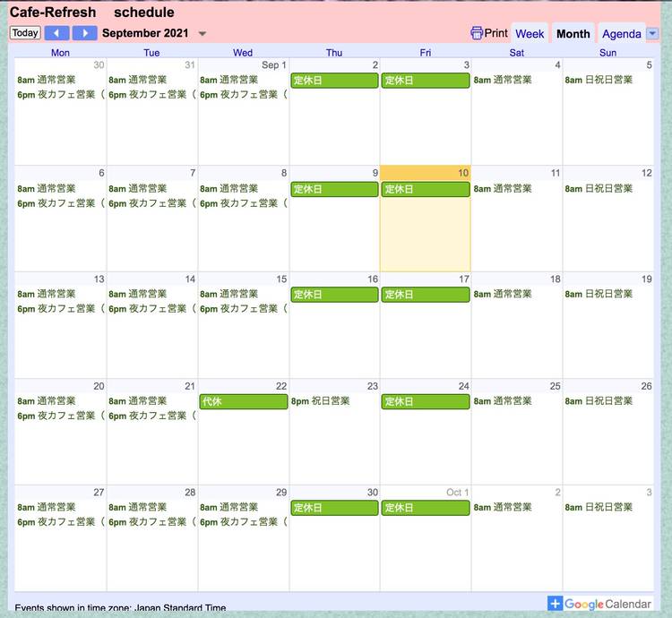Open the calendar list dropdown arrow beside Agenda
Screen dimensions: 672x618
[652, 33]
